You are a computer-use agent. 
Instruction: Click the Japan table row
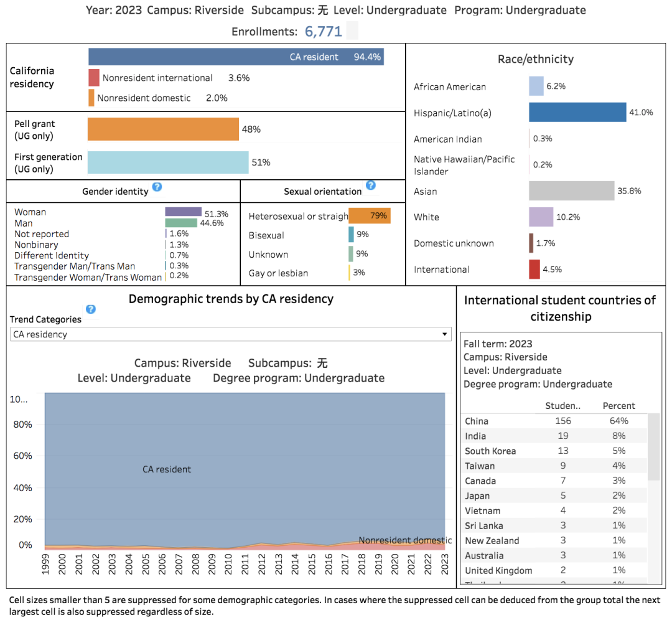click(x=554, y=496)
